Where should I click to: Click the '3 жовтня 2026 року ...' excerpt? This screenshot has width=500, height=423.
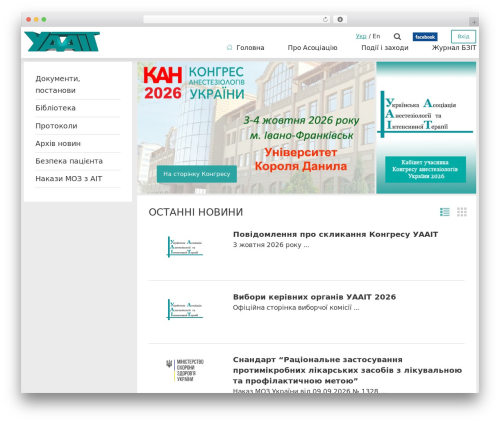(271, 245)
